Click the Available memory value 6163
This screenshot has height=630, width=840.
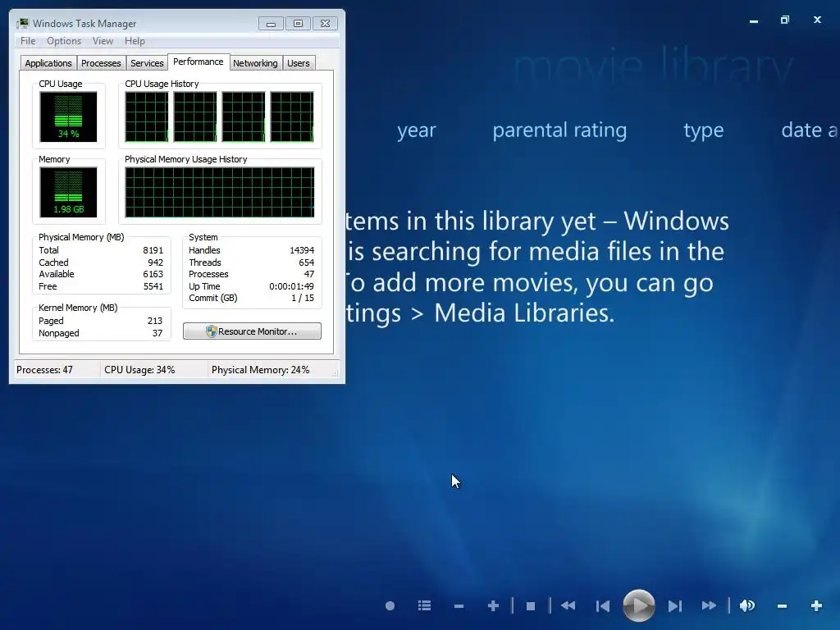pos(153,274)
